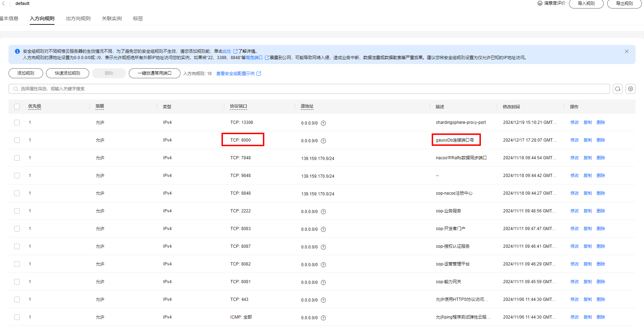Click the 导入规则 button
This screenshot has width=644, height=326.
[x=586, y=4]
